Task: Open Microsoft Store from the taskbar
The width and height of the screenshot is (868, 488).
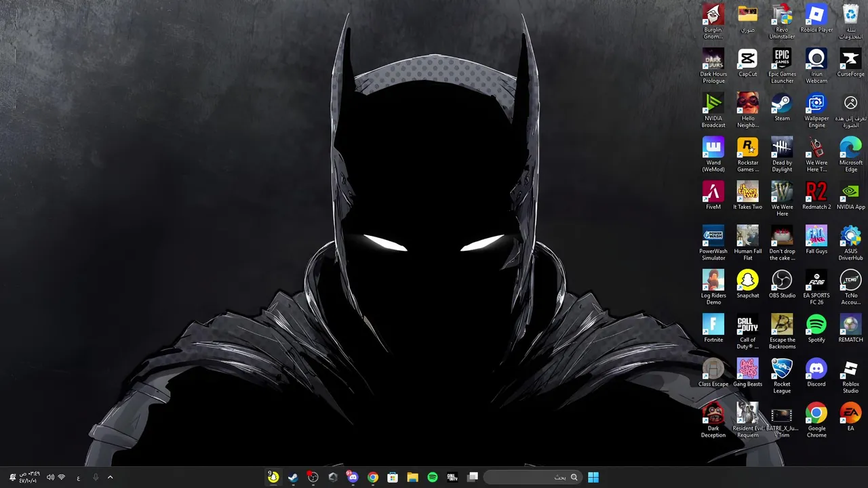Action: tap(393, 477)
